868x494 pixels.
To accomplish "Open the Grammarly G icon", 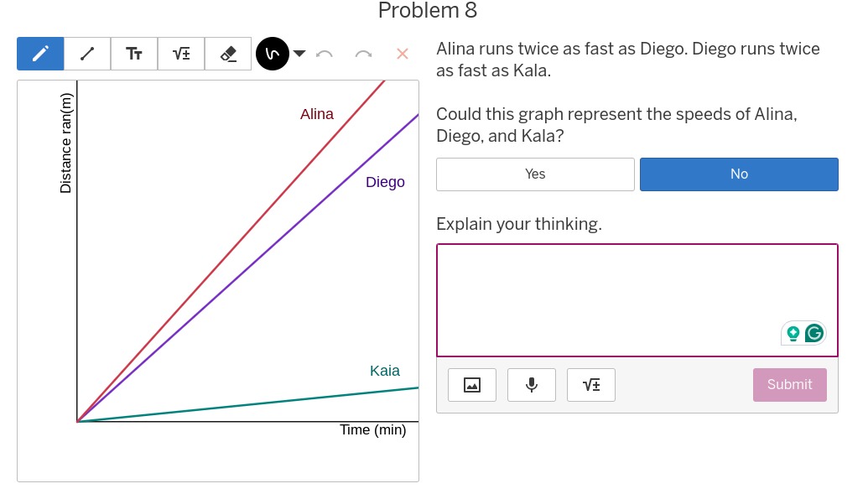I will point(813,334).
